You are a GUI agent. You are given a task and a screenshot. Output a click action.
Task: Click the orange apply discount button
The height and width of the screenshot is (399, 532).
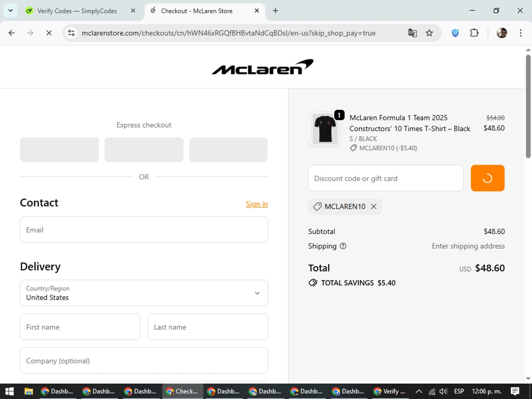pyautogui.click(x=488, y=178)
